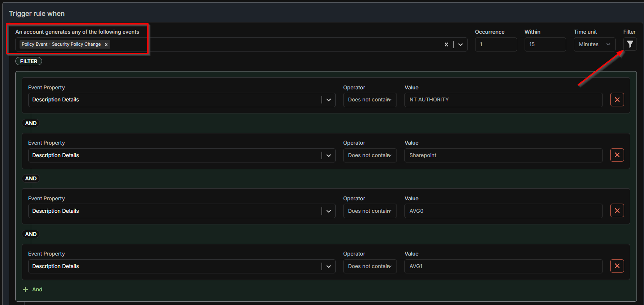Image resolution: width=644 pixels, height=305 pixels.
Task: Open Event Property dropdown for NT AUTHORITY row
Action: pyautogui.click(x=328, y=100)
